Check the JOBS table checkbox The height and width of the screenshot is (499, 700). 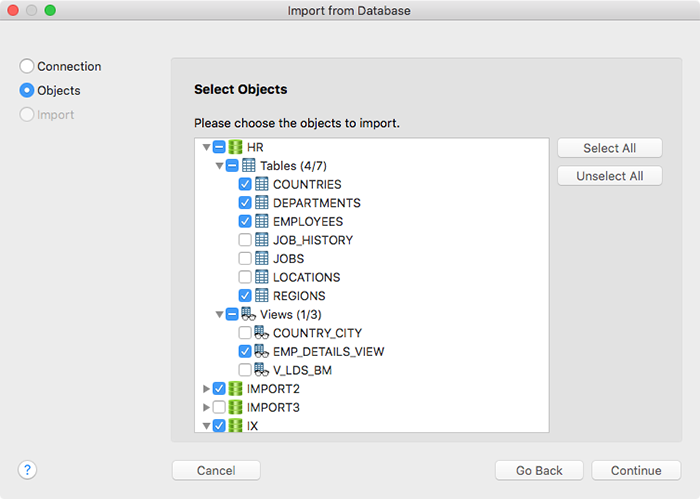tap(245, 258)
